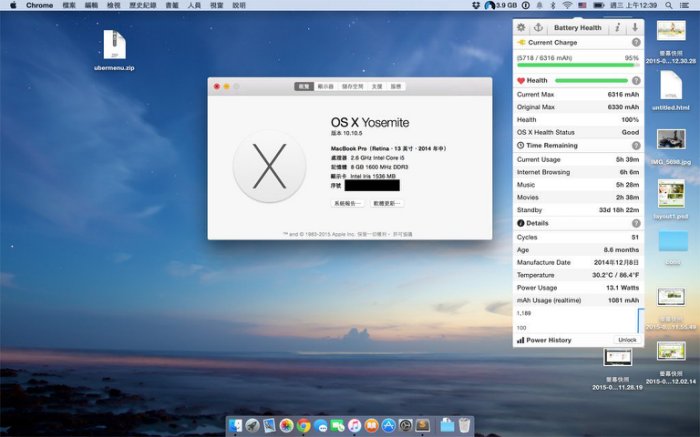This screenshot has height=437, width=700.
Task: Select screenshot file ending 11.28.19
Action: point(617,369)
